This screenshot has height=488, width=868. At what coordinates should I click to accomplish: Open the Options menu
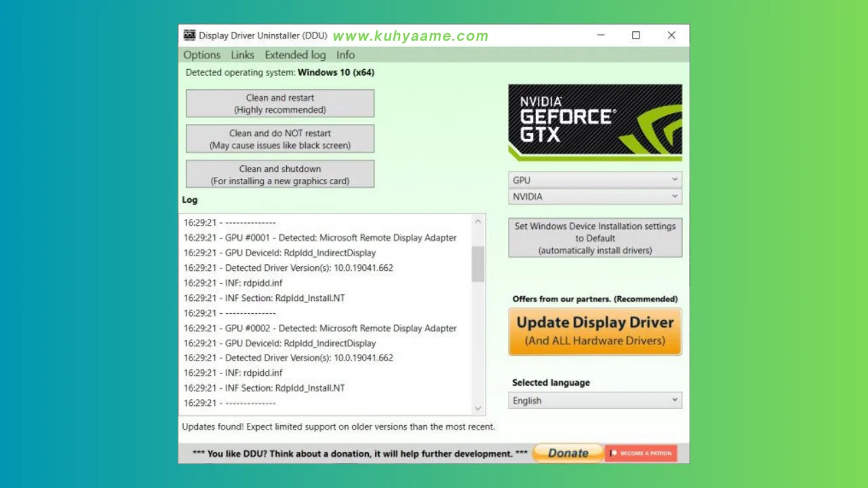click(202, 55)
